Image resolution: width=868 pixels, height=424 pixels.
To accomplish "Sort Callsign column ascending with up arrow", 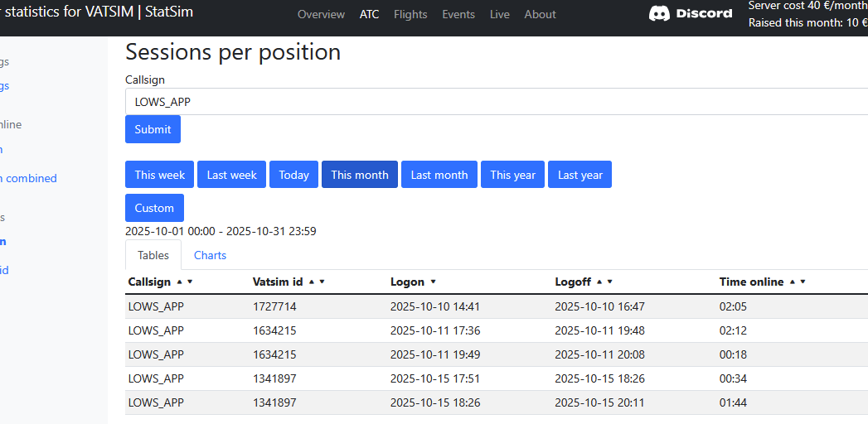I will [x=179, y=282].
